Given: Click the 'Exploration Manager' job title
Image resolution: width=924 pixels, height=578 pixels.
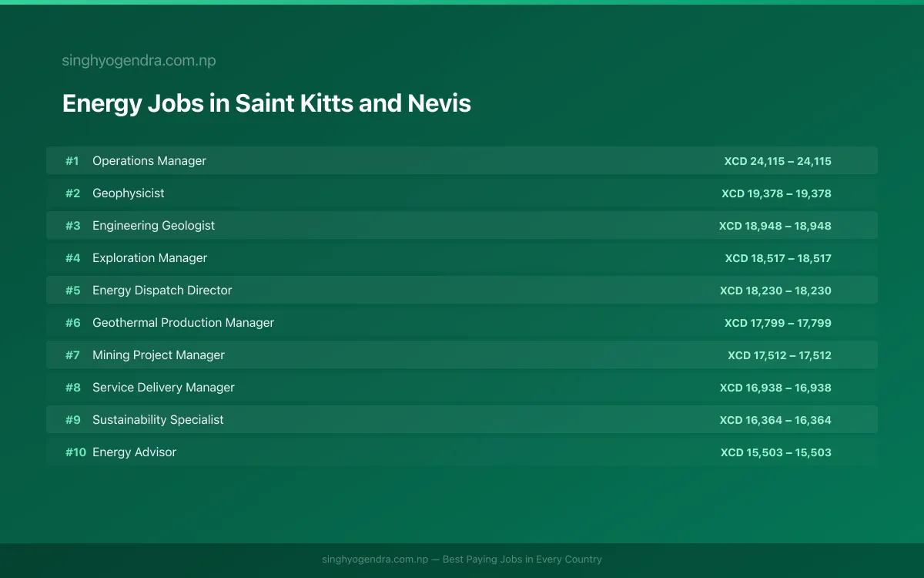Looking at the screenshot, I should [x=150, y=258].
